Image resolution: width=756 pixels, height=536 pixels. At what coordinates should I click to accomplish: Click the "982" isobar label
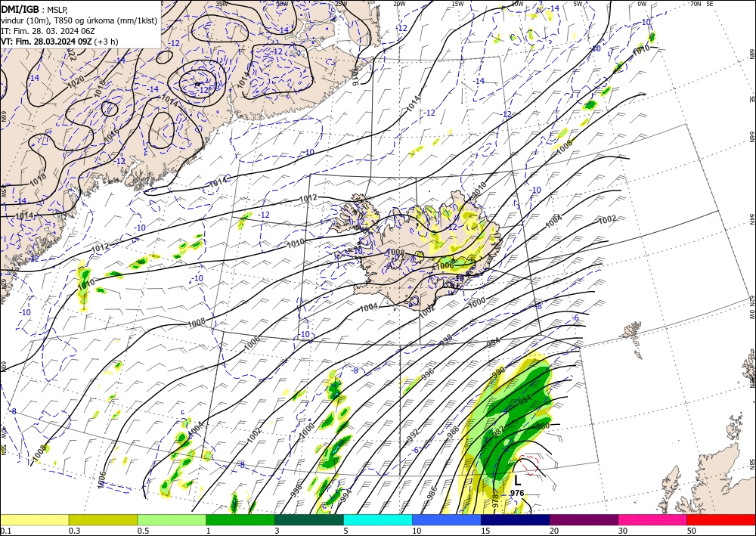pos(499,432)
